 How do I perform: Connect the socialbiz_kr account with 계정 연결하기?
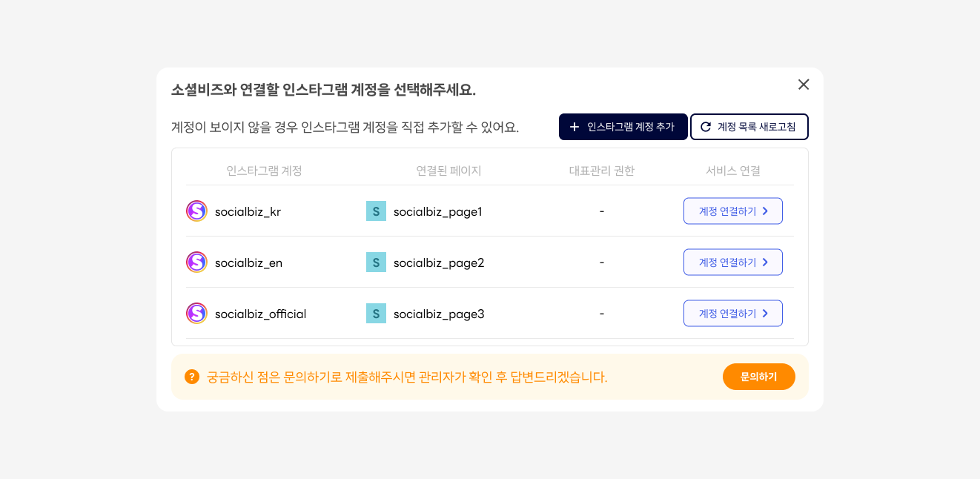[x=732, y=211]
